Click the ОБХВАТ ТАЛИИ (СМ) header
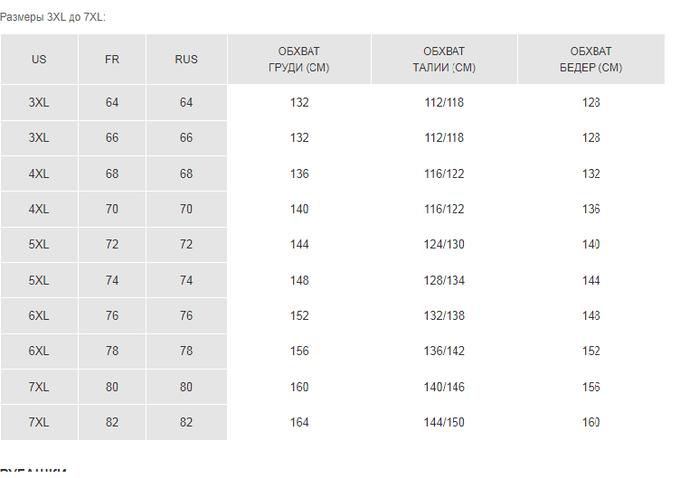The image size is (680, 478). tap(444, 59)
